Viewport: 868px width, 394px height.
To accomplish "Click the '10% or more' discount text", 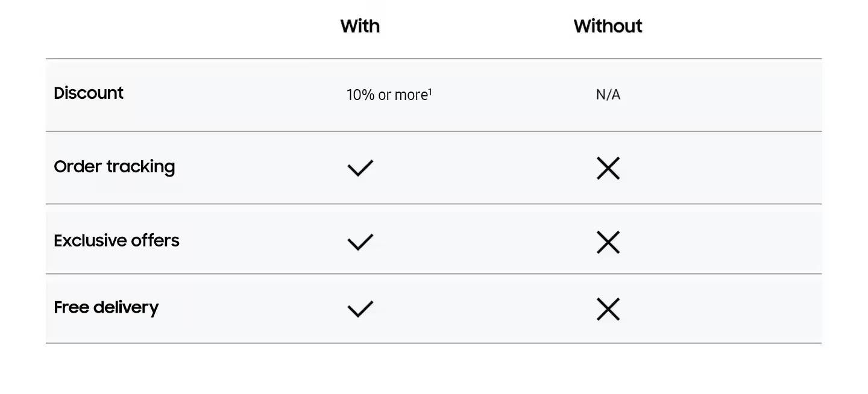I will pos(386,95).
